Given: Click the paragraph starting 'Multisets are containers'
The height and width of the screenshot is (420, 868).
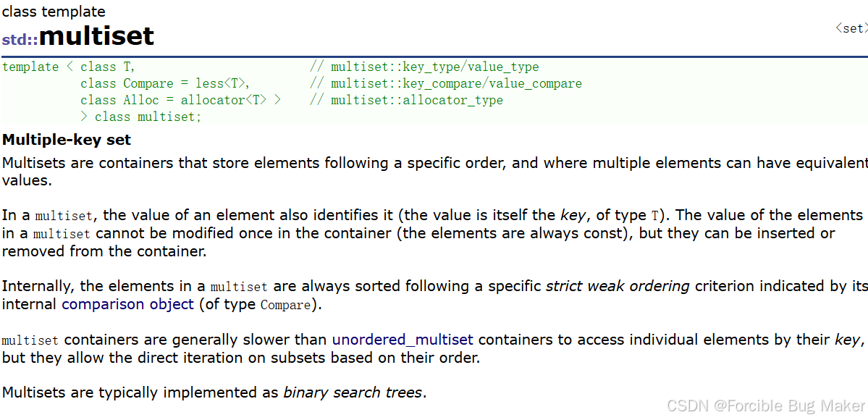Looking at the screenshot, I should pyautogui.click(x=434, y=172).
